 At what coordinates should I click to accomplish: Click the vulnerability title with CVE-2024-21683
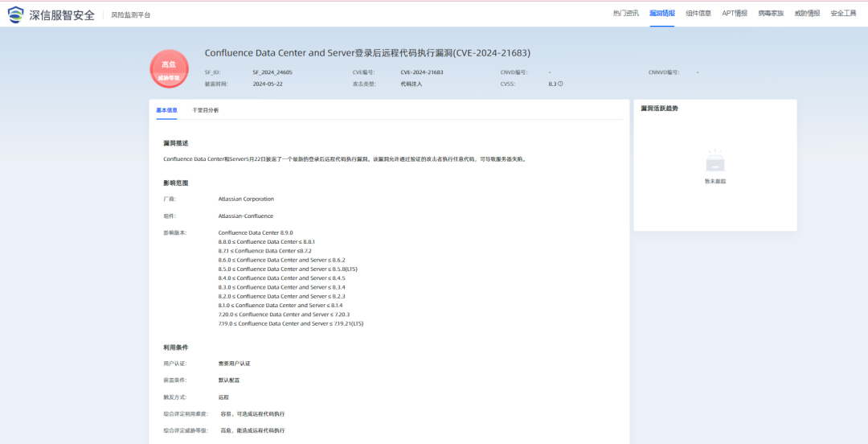[367, 53]
